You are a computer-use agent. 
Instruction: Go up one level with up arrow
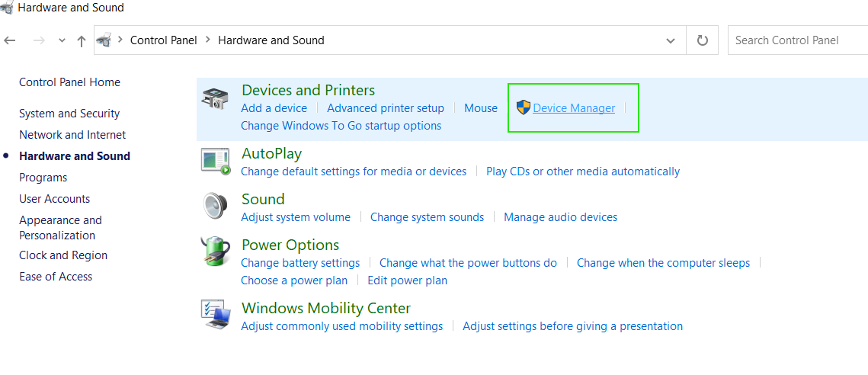(x=82, y=40)
